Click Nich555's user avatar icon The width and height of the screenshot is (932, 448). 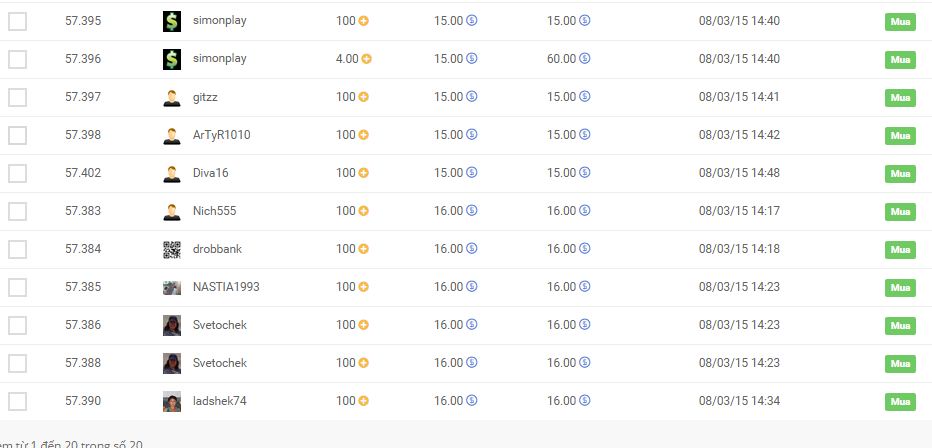click(x=171, y=211)
